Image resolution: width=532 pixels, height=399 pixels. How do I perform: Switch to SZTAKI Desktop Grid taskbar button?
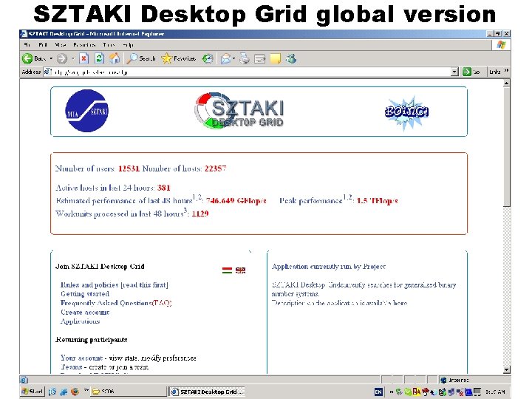tap(207, 392)
